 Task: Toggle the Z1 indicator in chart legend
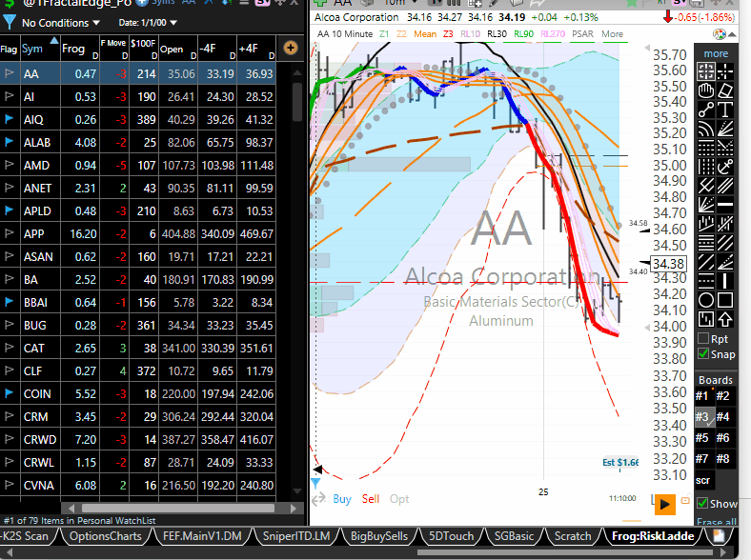click(384, 34)
